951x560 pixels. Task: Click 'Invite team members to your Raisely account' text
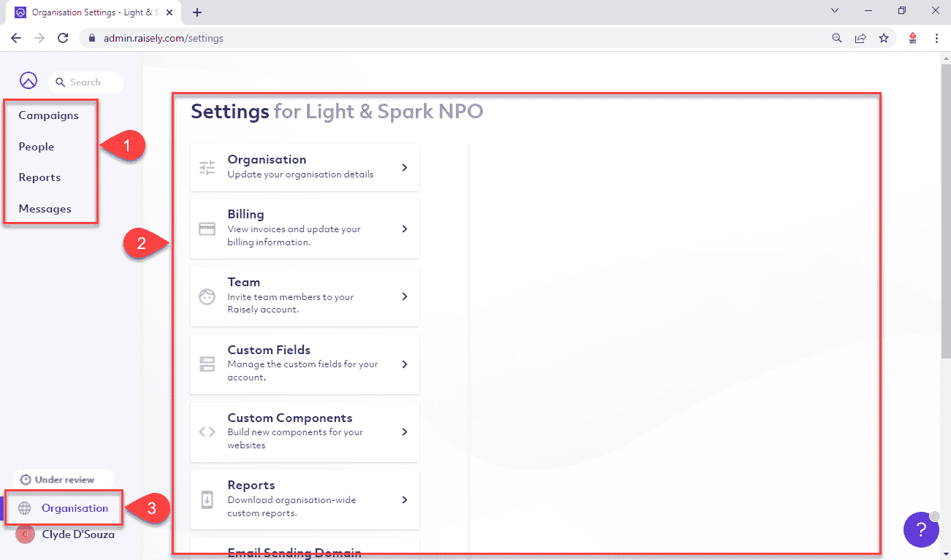tap(291, 303)
